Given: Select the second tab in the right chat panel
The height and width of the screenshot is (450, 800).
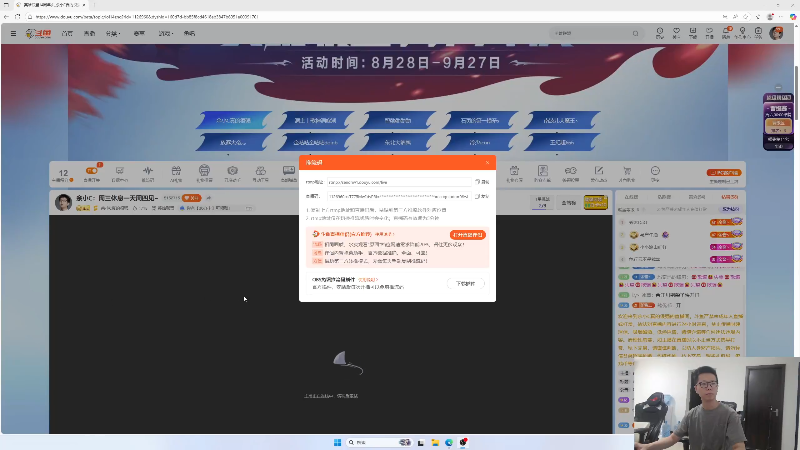Looking at the screenshot, I should pyautogui.click(x=664, y=197).
